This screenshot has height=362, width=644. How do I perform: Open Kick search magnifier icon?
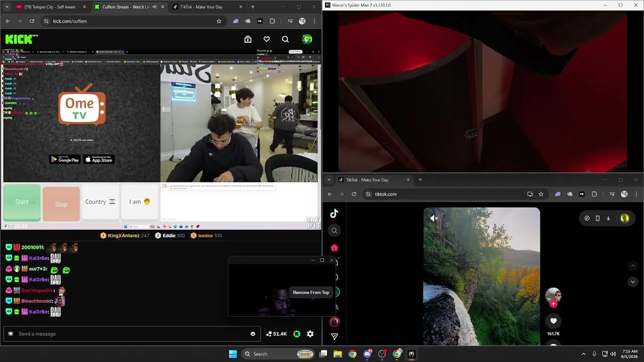pyautogui.click(x=285, y=39)
